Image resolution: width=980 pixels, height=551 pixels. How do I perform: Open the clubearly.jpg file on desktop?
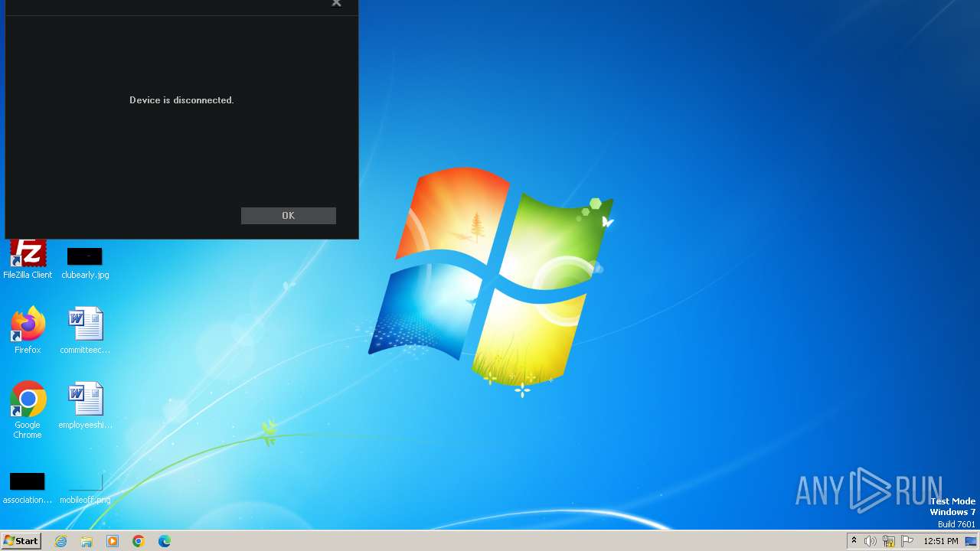(85, 262)
